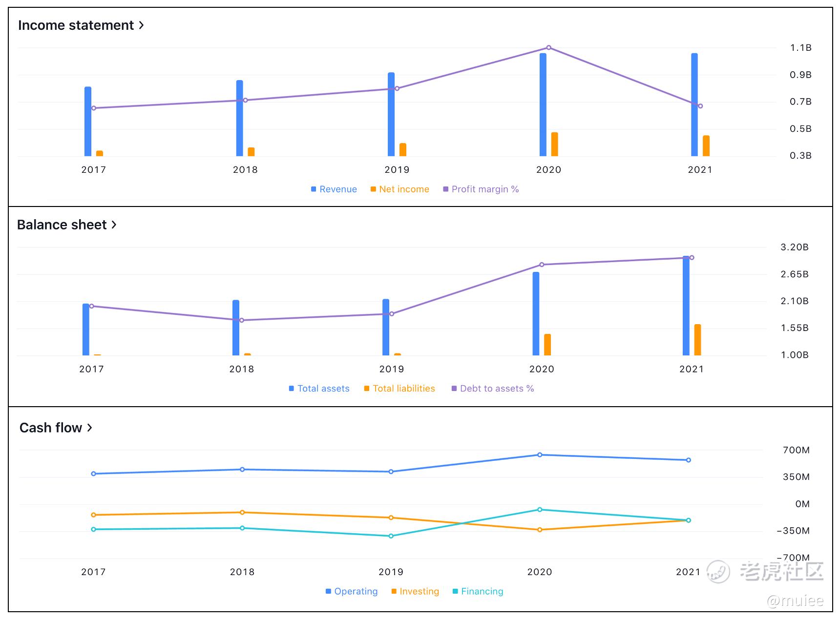The width and height of the screenshot is (840, 620).
Task: Click the blue Operating legend swatch
Action: click(328, 592)
